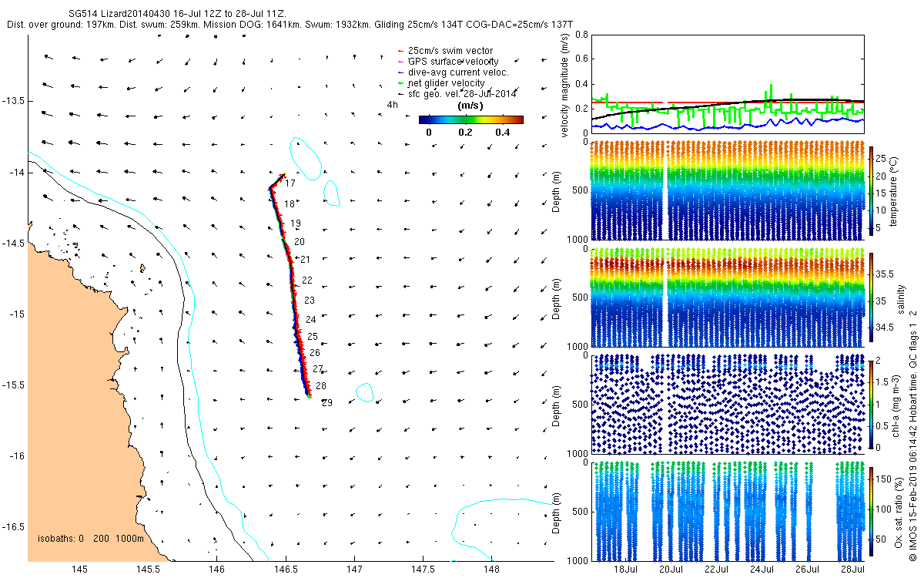The height and width of the screenshot is (578, 924).
Task: Click the latitude tick label -15.5
Action: [x=15, y=385]
